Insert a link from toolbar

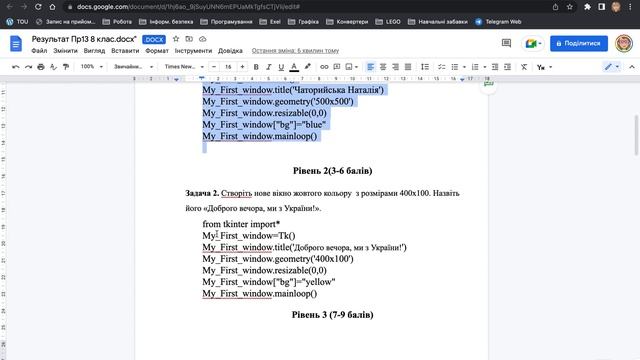(324, 67)
